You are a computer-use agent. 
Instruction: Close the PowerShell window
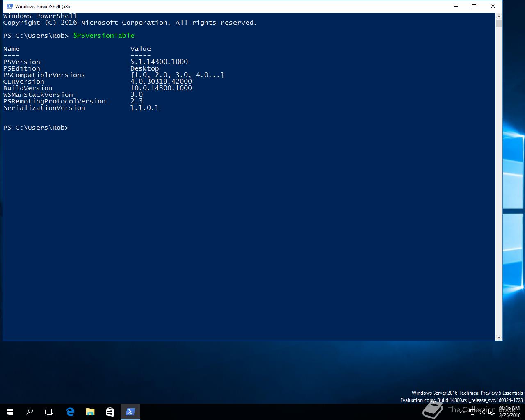coord(493,6)
